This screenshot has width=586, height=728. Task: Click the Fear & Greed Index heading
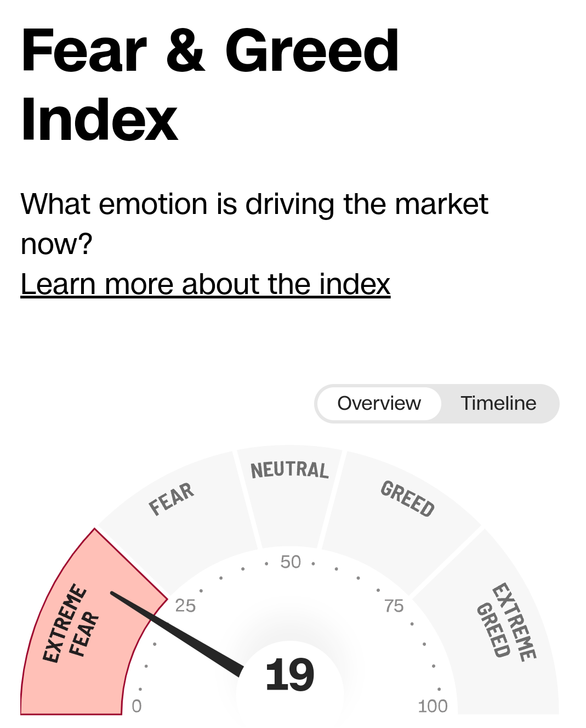(x=210, y=85)
